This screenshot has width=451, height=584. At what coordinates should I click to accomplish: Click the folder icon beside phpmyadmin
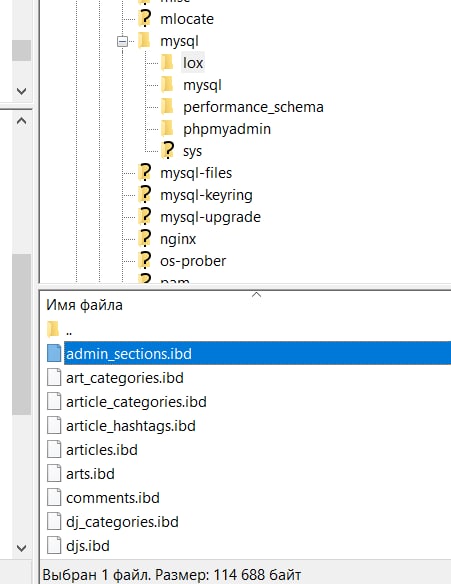tap(167, 129)
